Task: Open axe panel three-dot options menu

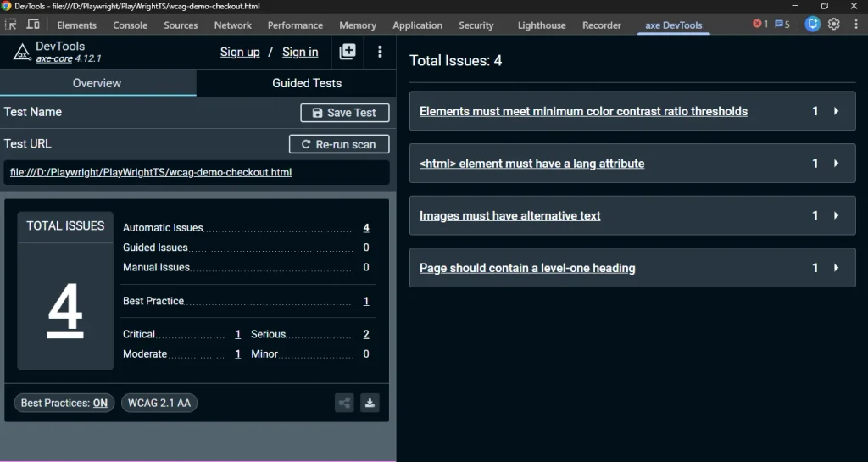Action: click(x=380, y=52)
